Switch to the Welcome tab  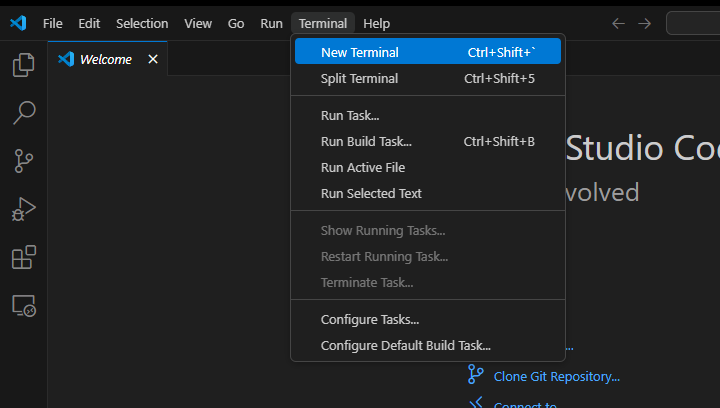[106, 59]
